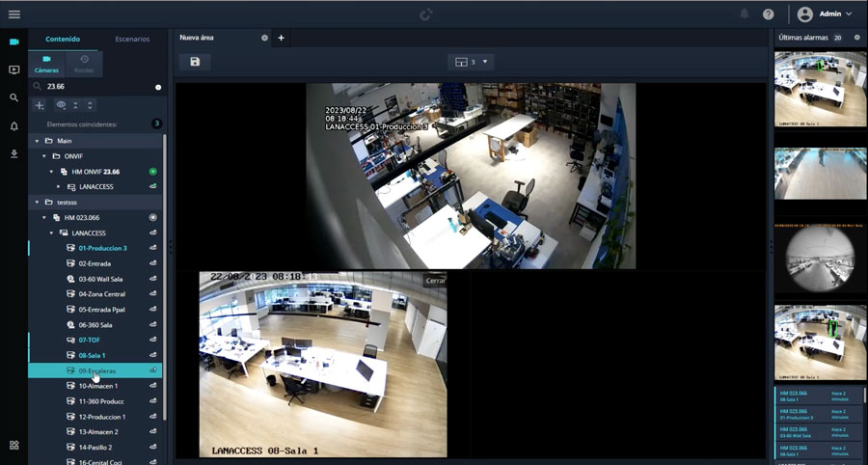This screenshot has height=465, width=868.
Task: Click the alarm list vertical scrollbar
Action: click(x=863, y=396)
